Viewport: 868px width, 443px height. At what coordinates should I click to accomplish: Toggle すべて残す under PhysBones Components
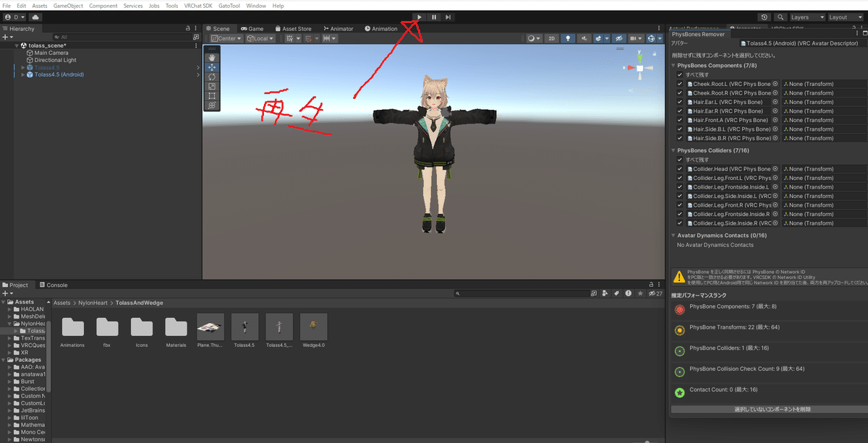(x=679, y=74)
